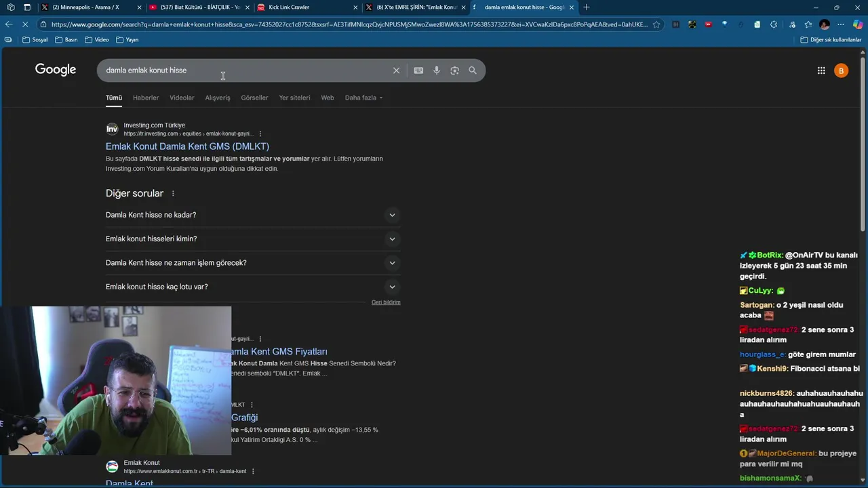Open options for emlakkonut.com.tr result
This screenshot has height=488, width=868.
click(x=254, y=471)
